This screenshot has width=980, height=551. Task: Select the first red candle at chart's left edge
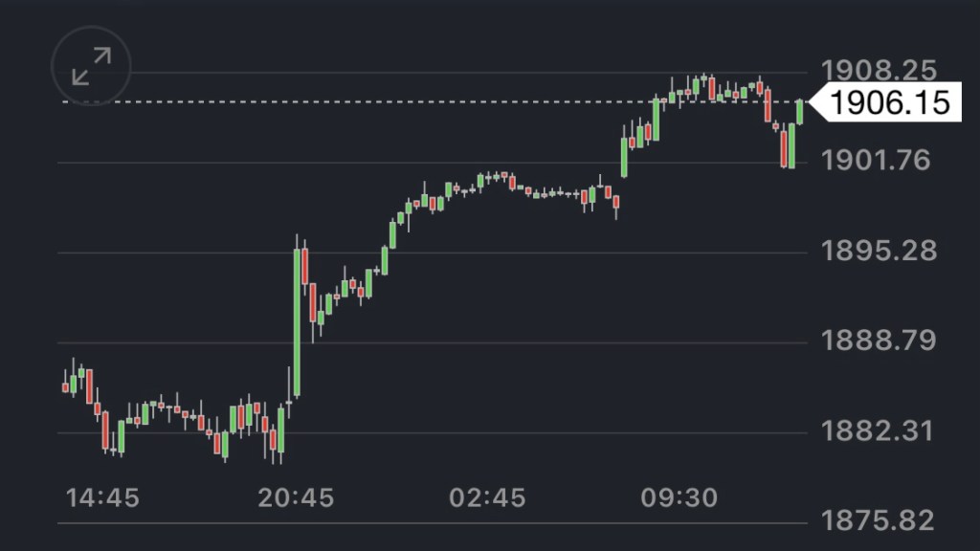click(65, 386)
